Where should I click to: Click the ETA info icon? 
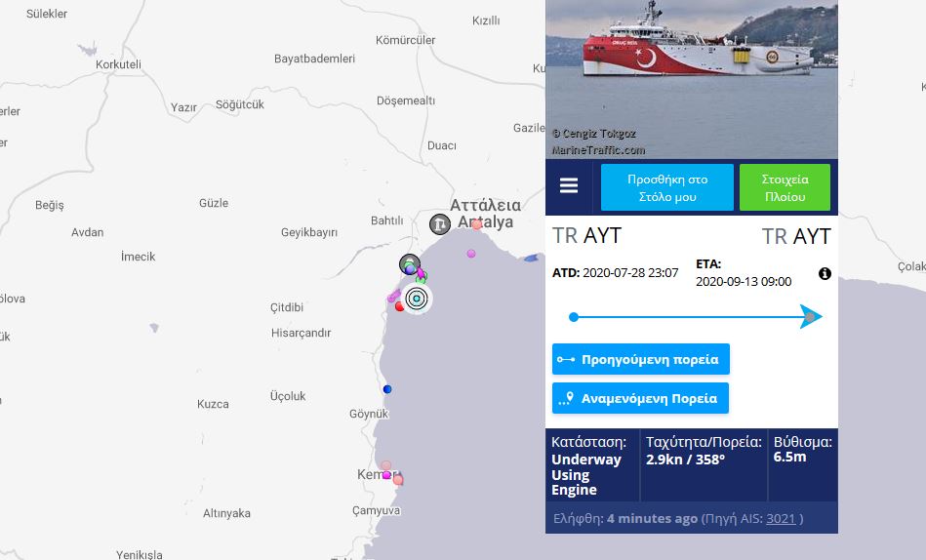pos(825,273)
